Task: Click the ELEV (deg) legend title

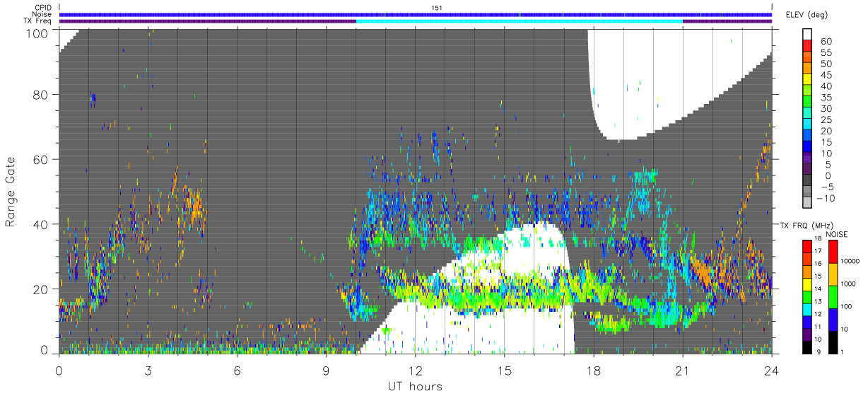Action: pos(807,15)
